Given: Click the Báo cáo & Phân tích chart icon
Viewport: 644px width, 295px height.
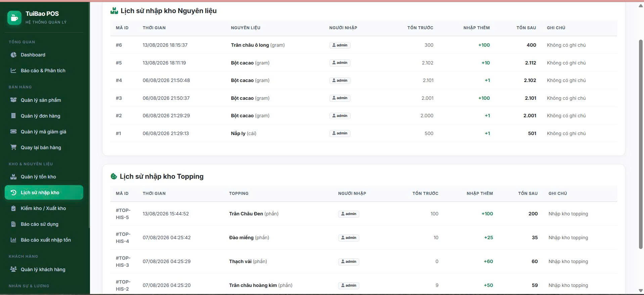Looking at the screenshot, I should [13, 71].
